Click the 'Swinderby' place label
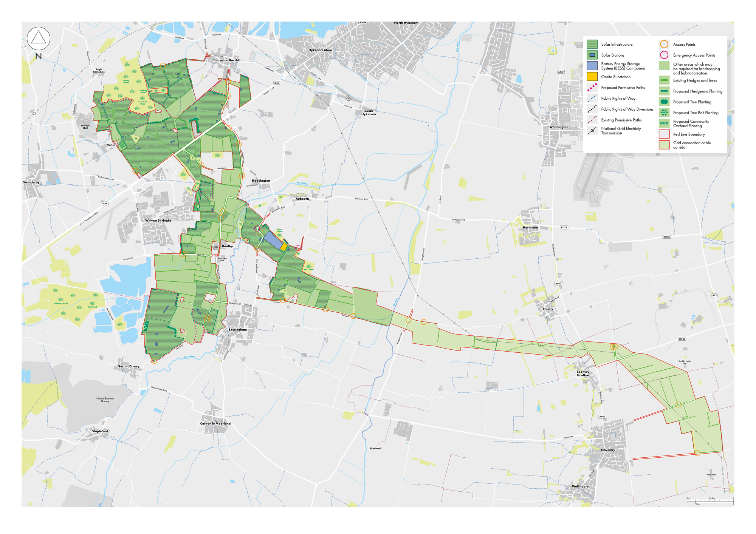Image resolution: width=756 pixels, height=534 pixels. pyautogui.click(x=31, y=182)
